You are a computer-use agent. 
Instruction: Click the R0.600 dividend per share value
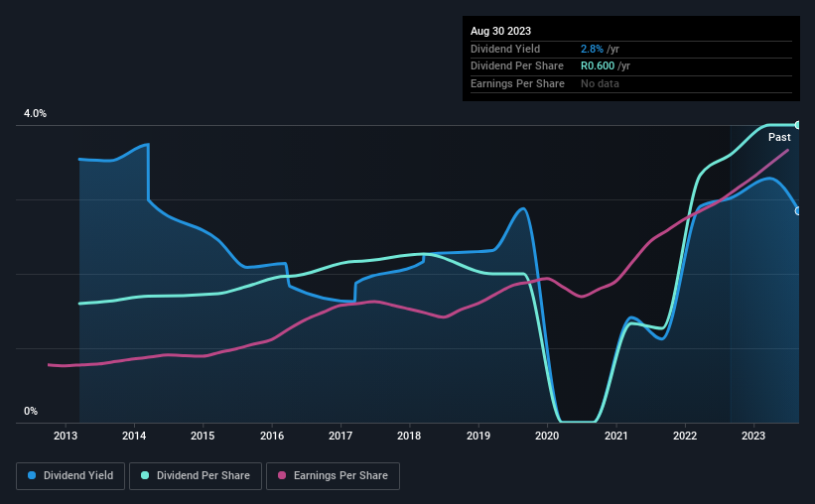coord(598,66)
